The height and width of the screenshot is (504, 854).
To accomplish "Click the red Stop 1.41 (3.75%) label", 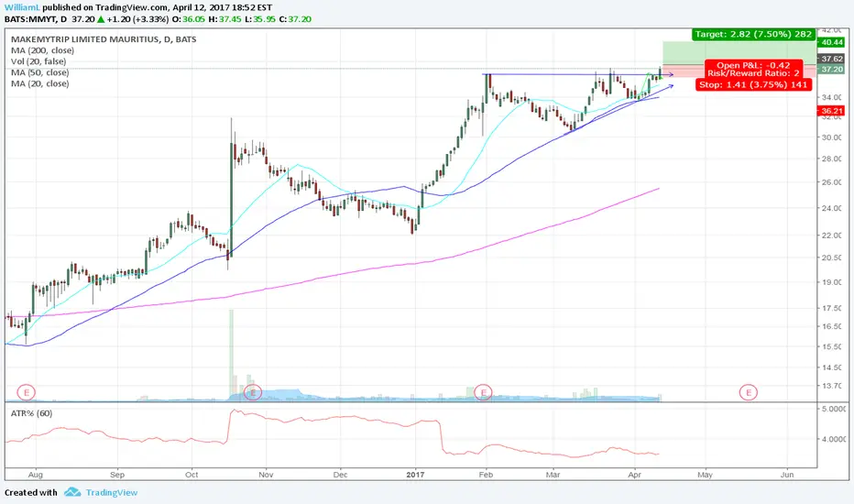I will (754, 84).
